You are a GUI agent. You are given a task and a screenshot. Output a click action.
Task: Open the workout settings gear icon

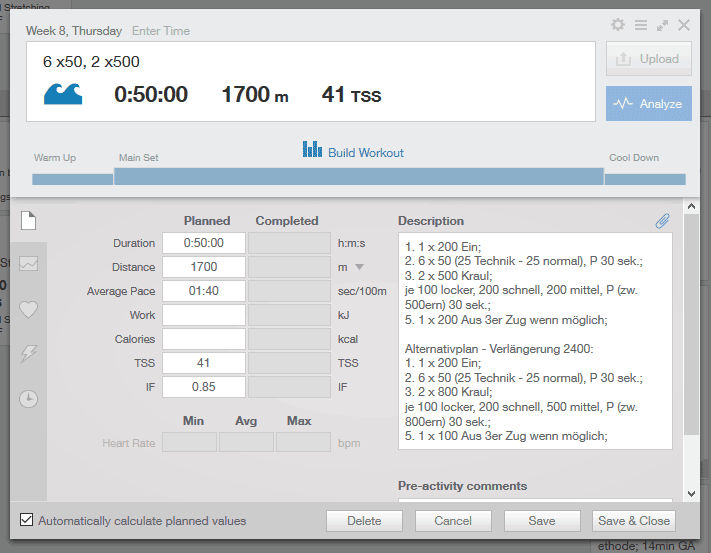[618, 25]
